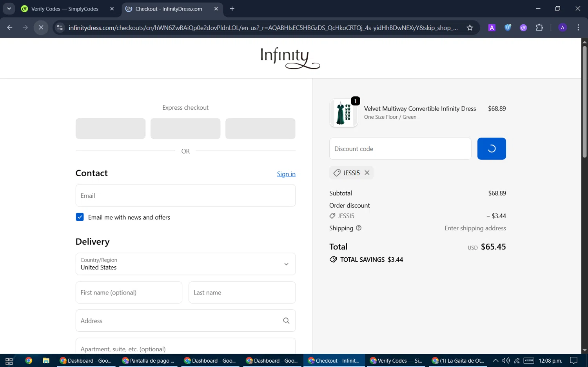Close the Verify Codes — SimplyCodes tab
588x367 pixels.
point(112,9)
